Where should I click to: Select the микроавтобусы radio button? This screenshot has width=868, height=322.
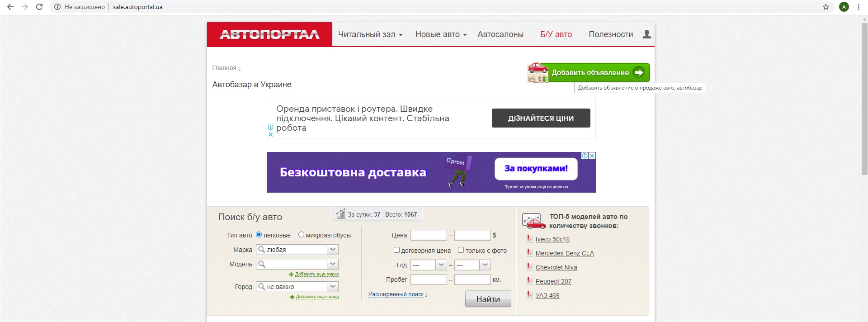tap(301, 235)
